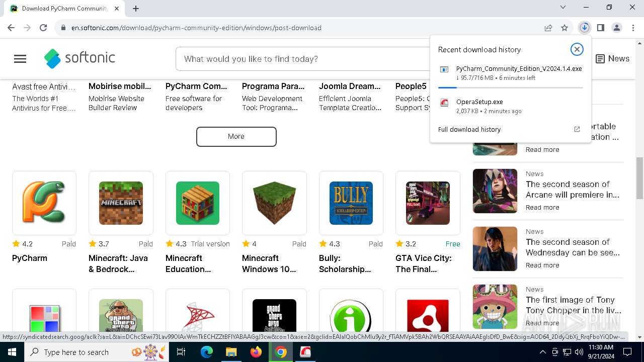Image resolution: width=644 pixels, height=362 pixels.
Task: Open the Chrome profile avatar icon
Action: (617, 28)
